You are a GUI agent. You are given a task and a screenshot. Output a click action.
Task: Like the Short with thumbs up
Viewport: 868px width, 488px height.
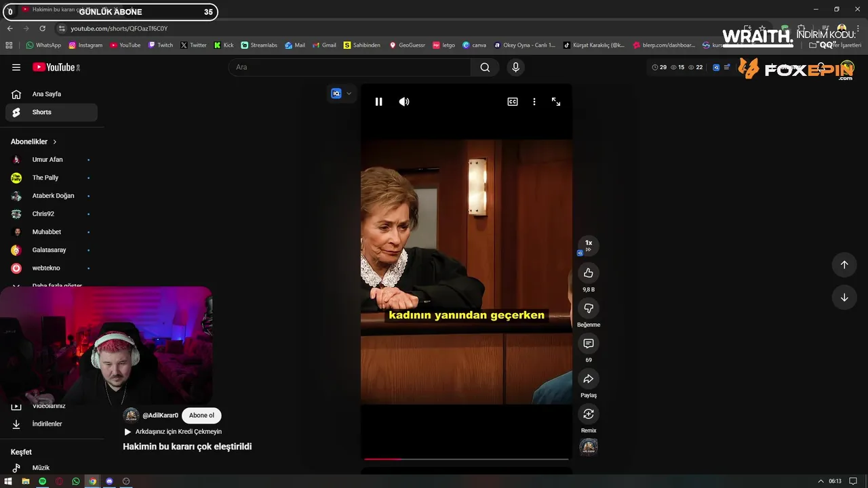pos(589,273)
